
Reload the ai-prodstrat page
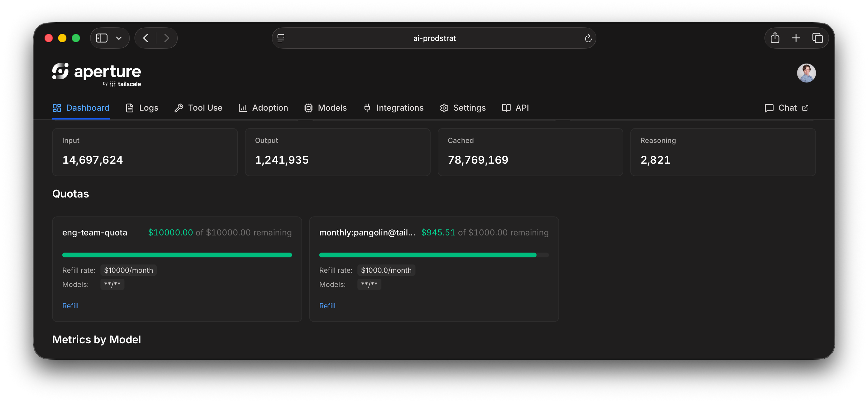pyautogui.click(x=588, y=38)
